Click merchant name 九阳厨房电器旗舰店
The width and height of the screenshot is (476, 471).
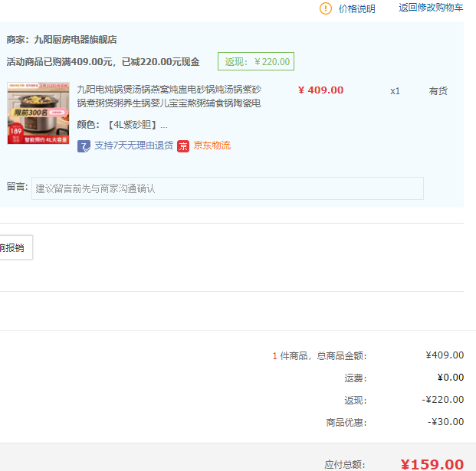click(75, 39)
